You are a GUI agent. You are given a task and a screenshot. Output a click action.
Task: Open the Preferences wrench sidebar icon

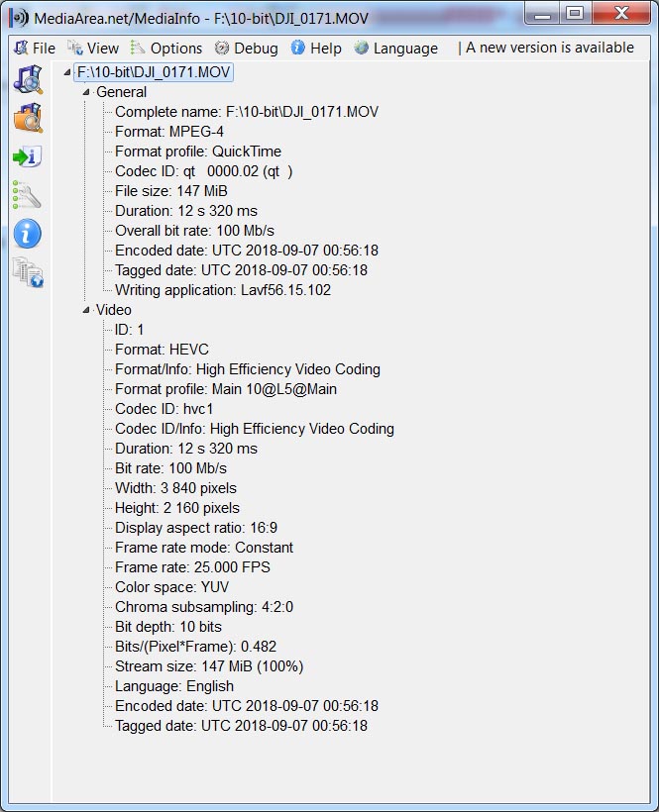click(x=27, y=195)
